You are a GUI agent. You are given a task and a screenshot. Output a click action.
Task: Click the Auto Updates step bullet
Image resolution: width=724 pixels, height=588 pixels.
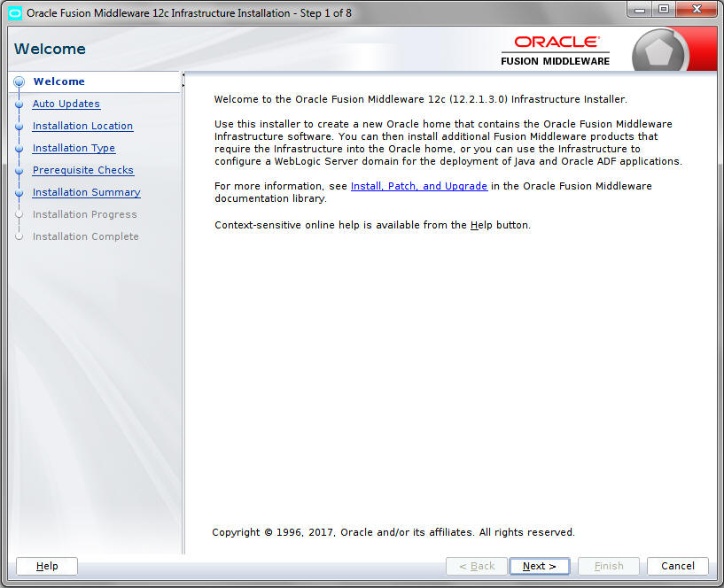(19, 104)
